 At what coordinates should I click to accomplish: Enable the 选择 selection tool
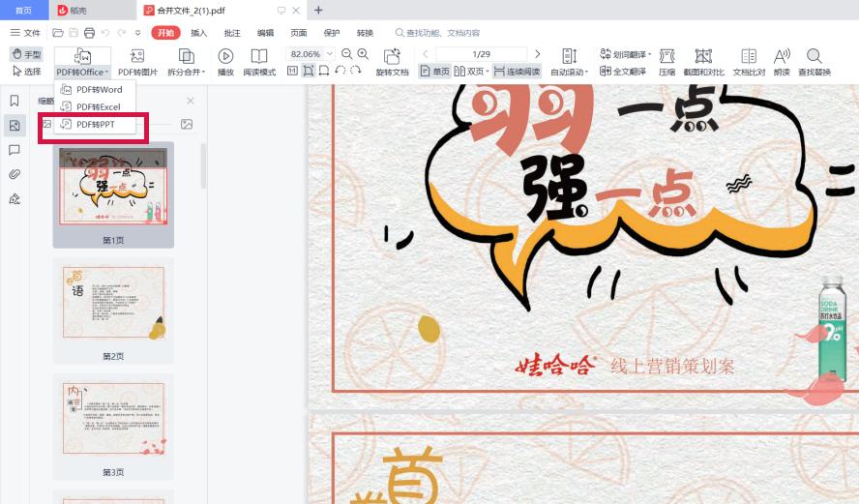click(x=26, y=72)
